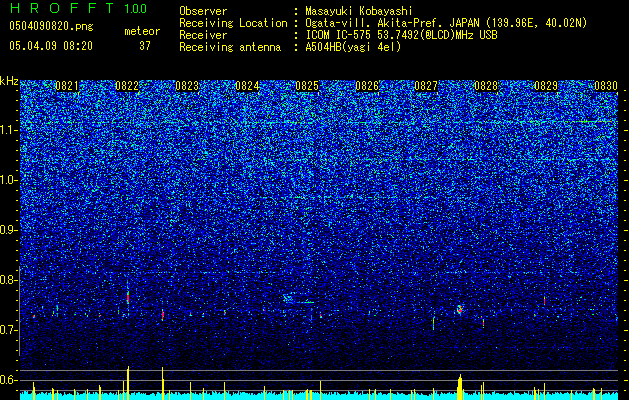
Task: Click the red meteor echo below 0822
Action: point(128,298)
